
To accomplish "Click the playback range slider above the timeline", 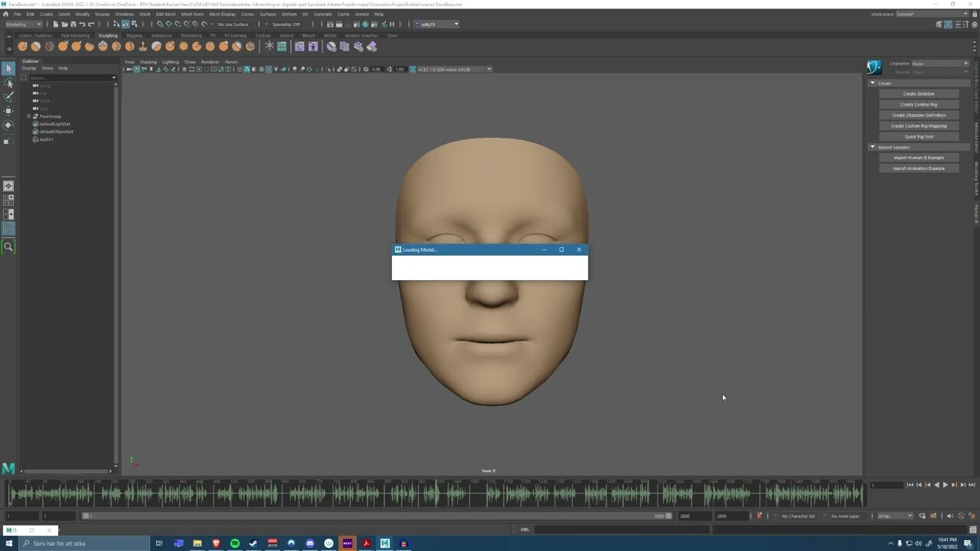I will (x=383, y=516).
